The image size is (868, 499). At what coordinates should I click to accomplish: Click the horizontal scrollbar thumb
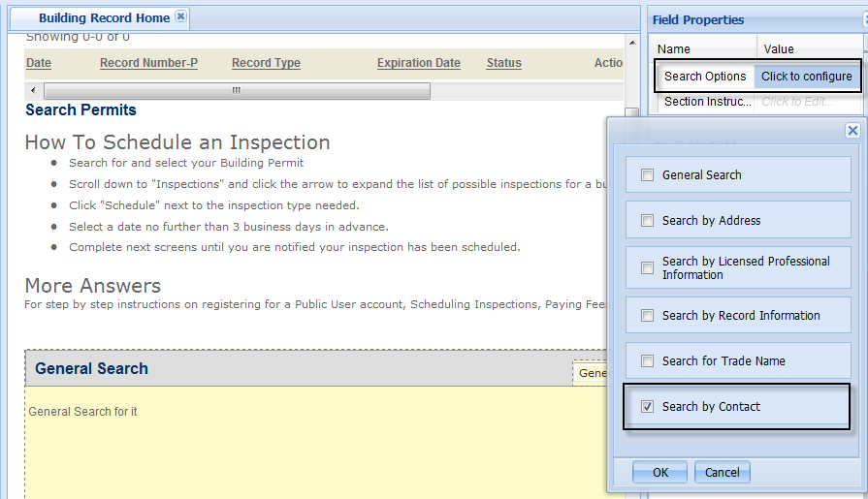click(236, 90)
